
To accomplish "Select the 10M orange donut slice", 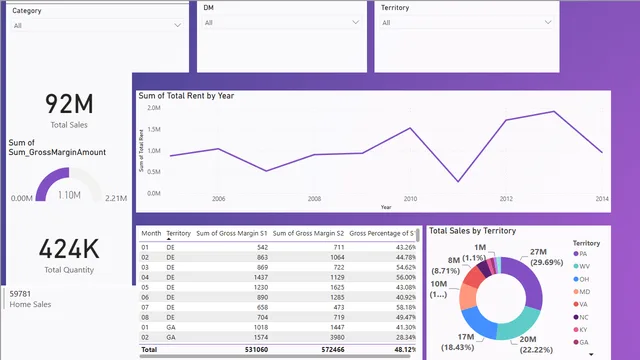I will 467,297.
